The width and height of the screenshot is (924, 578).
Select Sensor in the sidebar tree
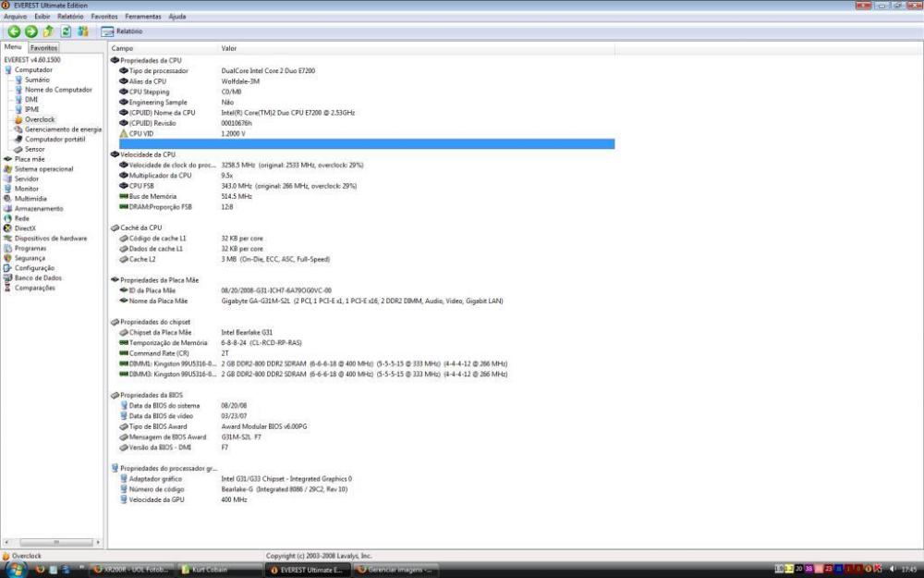(34, 149)
